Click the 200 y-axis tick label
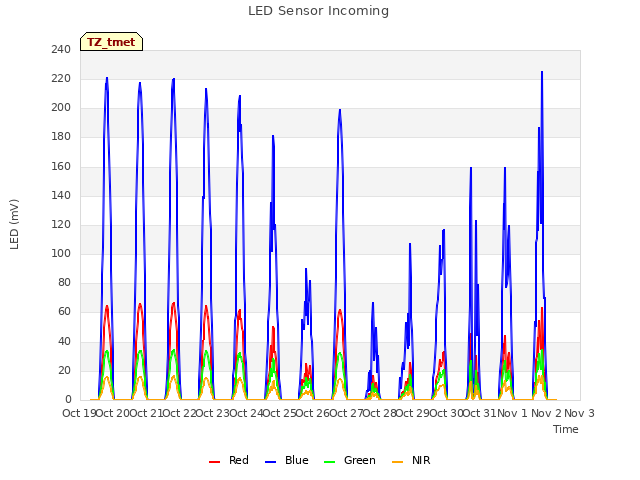 click(x=61, y=108)
